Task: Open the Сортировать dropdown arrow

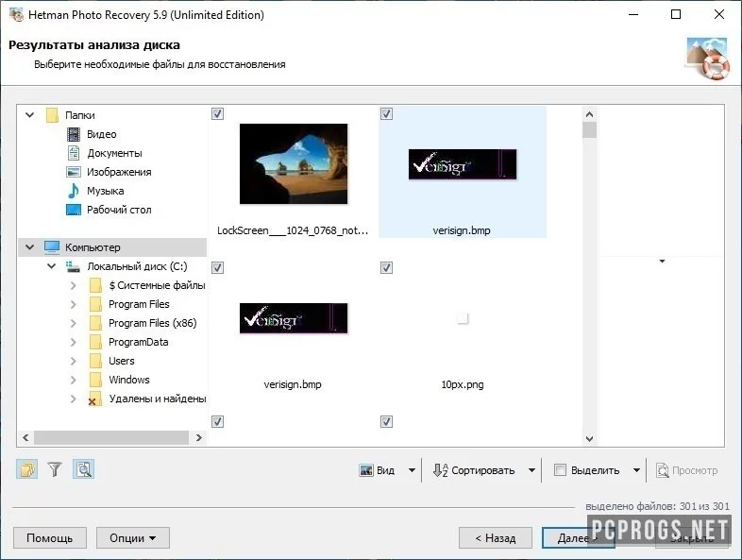Action: point(531,470)
